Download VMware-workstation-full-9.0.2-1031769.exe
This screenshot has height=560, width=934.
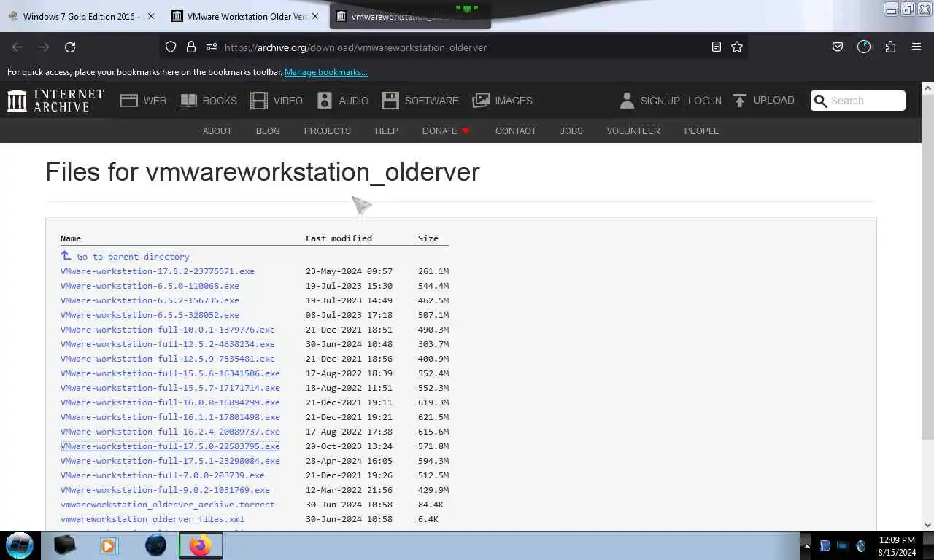[165, 490]
